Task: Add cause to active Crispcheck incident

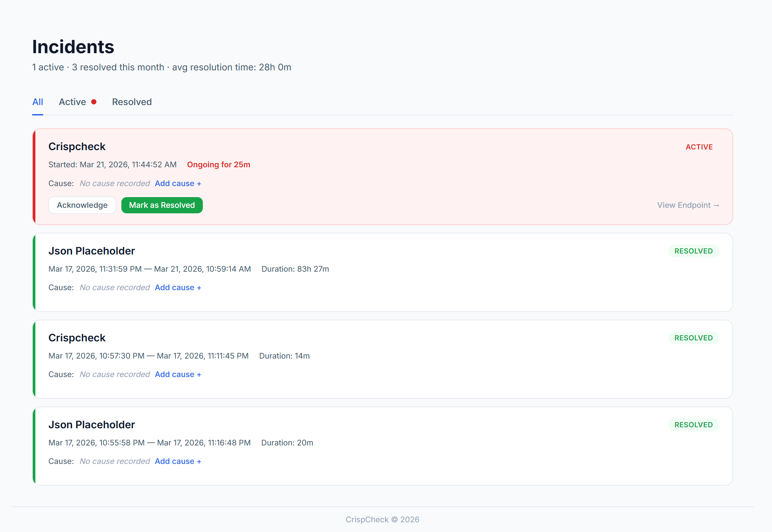Action: tap(178, 184)
